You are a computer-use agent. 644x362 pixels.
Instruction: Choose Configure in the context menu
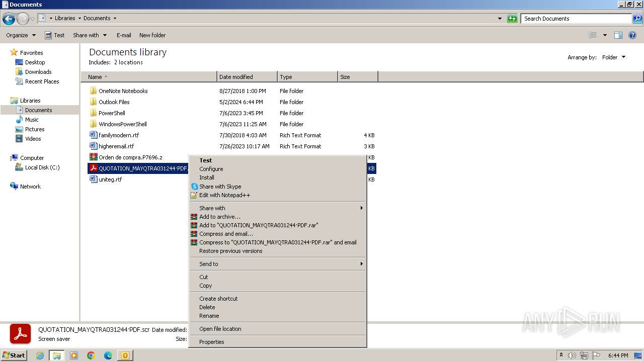pyautogui.click(x=277, y=169)
